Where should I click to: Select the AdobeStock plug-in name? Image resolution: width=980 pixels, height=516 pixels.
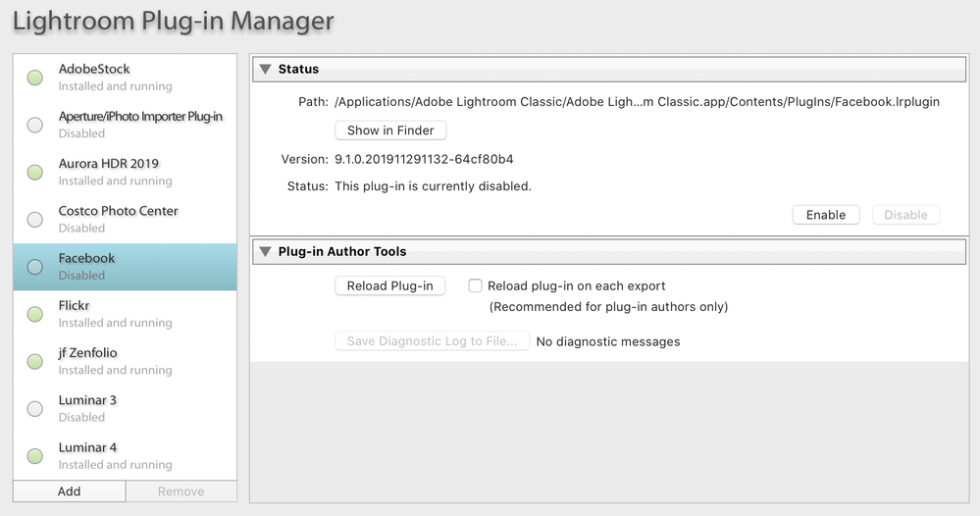pos(94,69)
